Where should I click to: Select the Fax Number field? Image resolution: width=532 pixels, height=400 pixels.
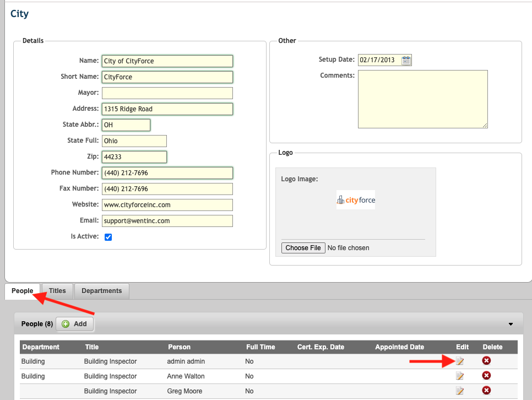(167, 189)
